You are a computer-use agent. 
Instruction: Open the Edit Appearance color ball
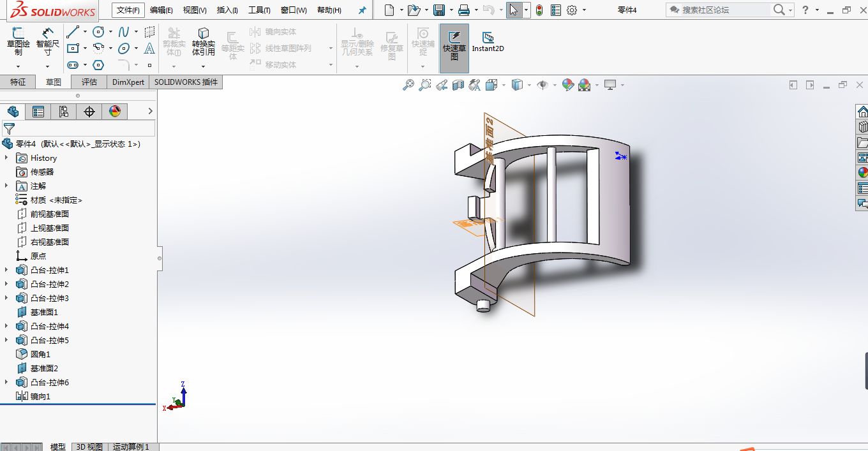click(x=567, y=85)
